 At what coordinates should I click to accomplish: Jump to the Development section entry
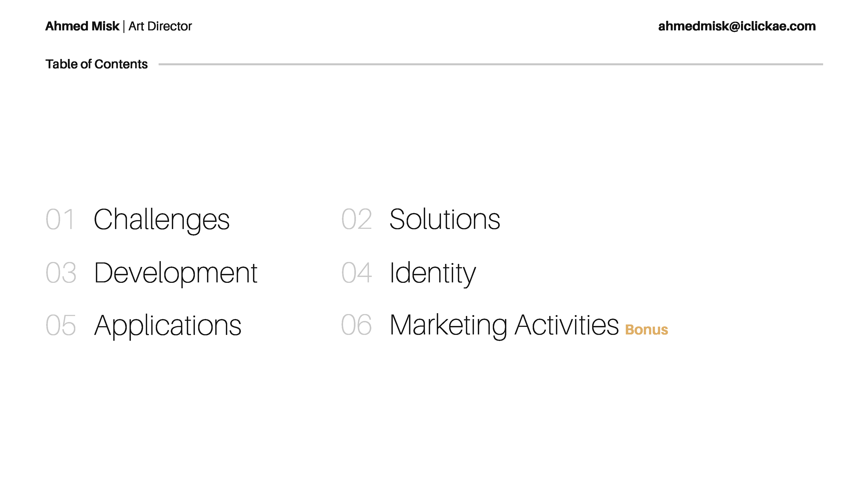click(176, 273)
